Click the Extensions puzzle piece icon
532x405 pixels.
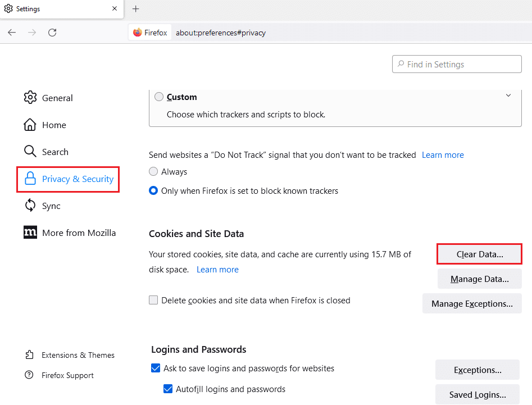30,355
